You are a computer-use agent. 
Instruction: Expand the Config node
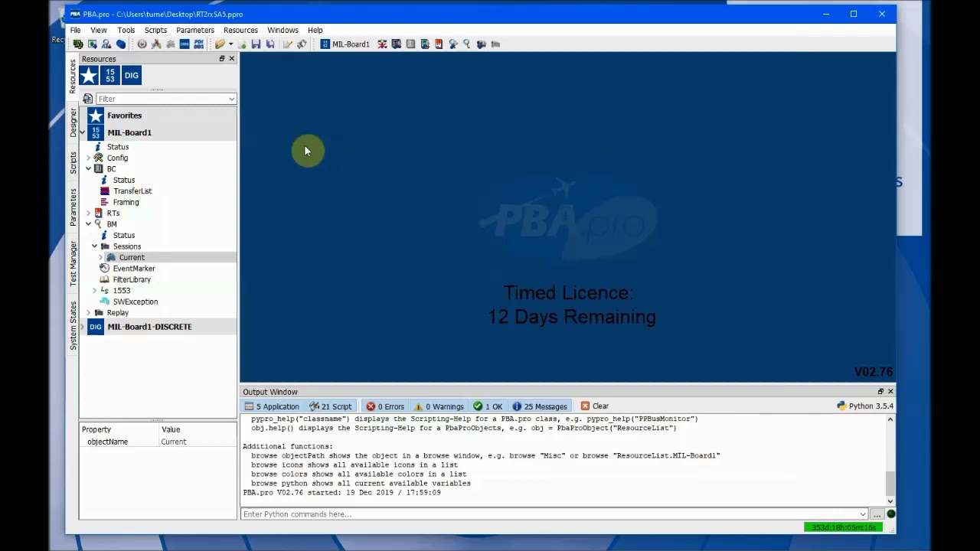(x=88, y=158)
